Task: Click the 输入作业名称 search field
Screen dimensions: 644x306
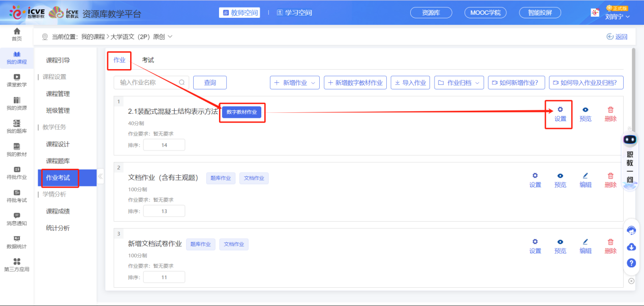Action: point(147,82)
